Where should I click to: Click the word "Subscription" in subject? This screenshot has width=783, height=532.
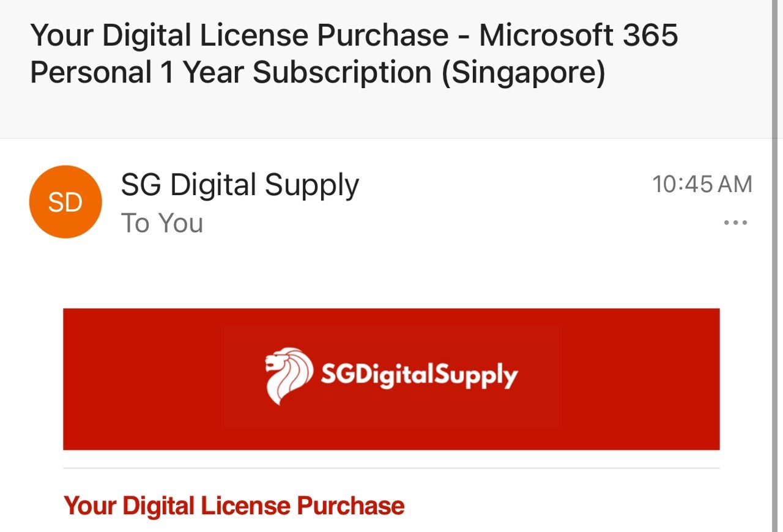(342, 73)
